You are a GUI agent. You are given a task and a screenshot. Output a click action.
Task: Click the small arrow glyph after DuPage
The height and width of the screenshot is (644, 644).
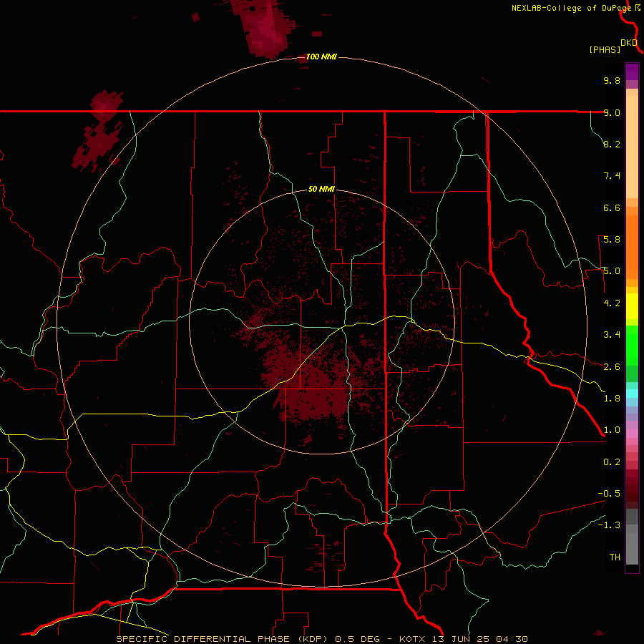[x=638, y=7]
